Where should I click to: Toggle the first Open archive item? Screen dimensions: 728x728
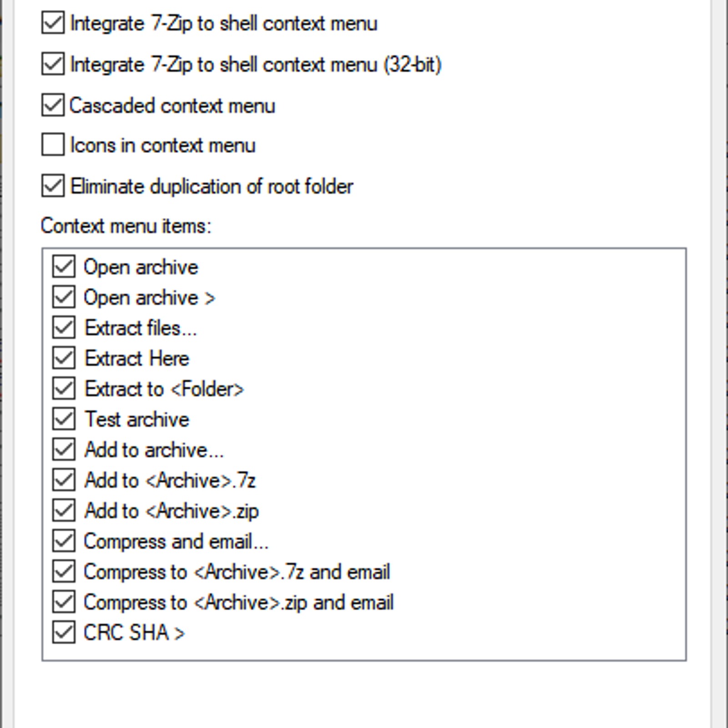tap(64, 267)
